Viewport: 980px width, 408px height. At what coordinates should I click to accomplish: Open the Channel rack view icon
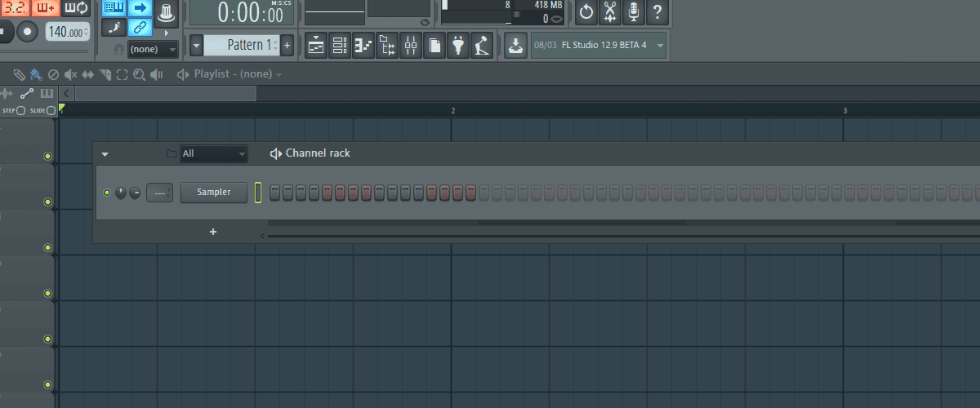point(340,46)
